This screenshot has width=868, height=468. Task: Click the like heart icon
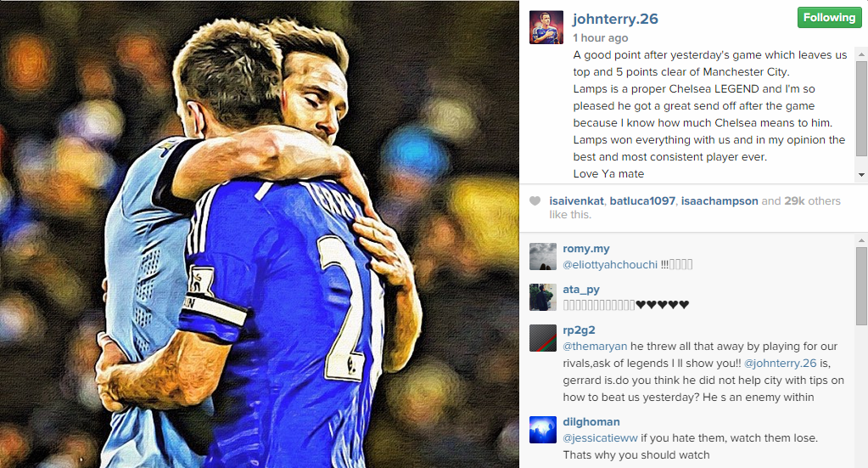[x=535, y=201]
